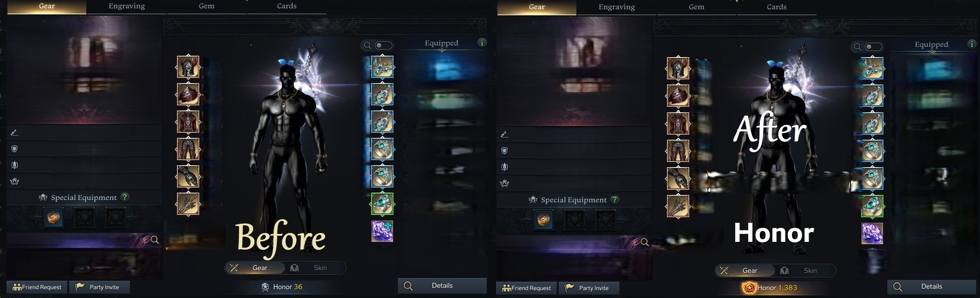Open the Engraving tab on the left

(127, 6)
